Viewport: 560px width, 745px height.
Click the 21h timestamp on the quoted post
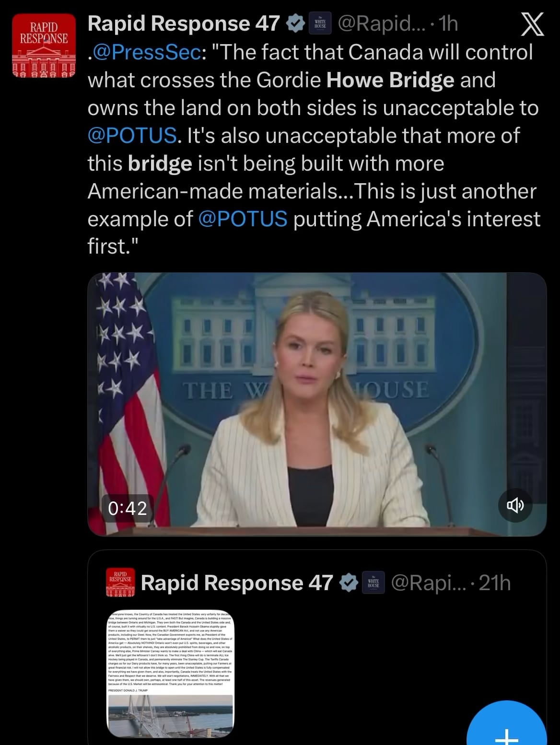pyautogui.click(x=495, y=583)
